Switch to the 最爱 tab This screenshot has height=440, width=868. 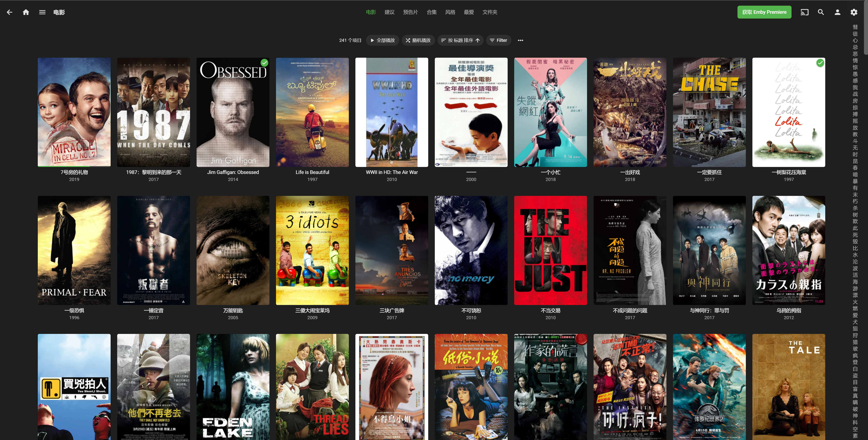click(x=468, y=12)
